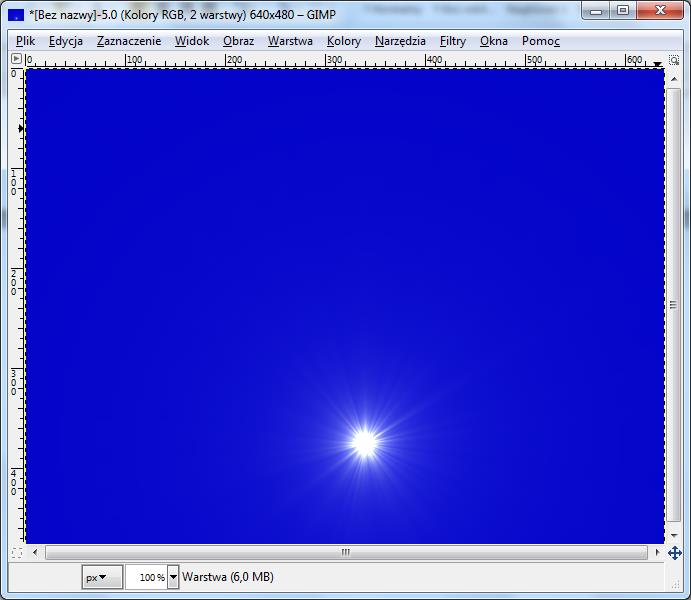Open the Obraz menu
The width and height of the screenshot is (691, 600).
coord(238,41)
